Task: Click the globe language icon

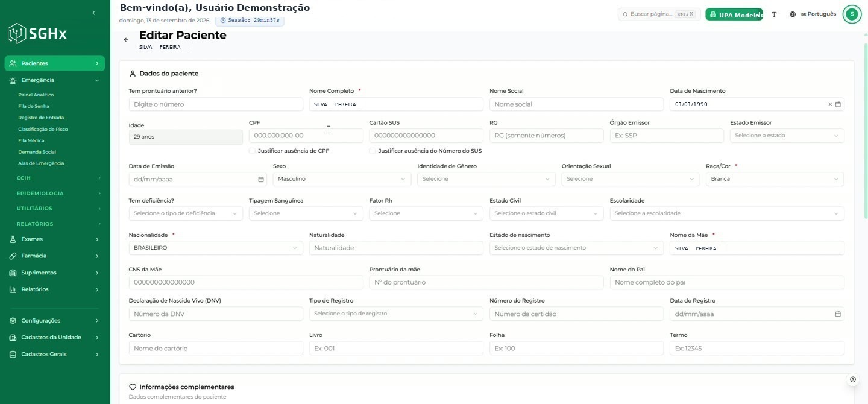Action: pyautogui.click(x=793, y=14)
